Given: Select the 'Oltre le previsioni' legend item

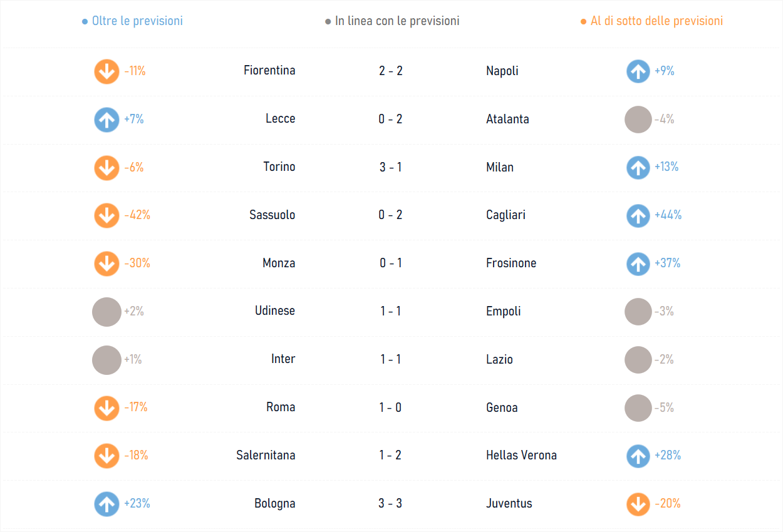Looking at the screenshot, I should [132, 21].
